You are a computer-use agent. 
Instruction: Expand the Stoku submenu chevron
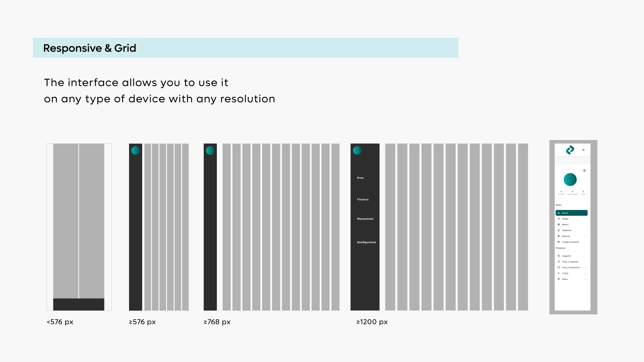[x=585, y=279]
